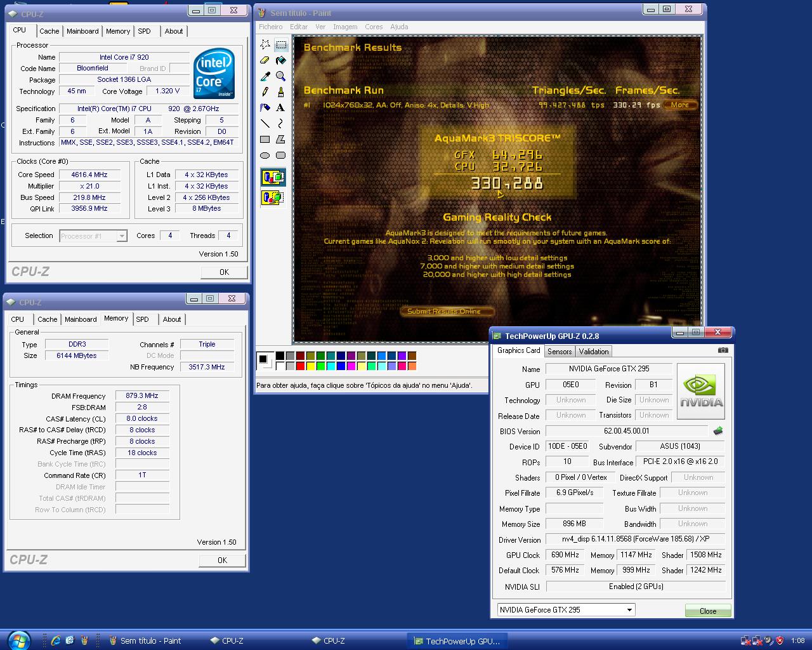Open the Ver menu in Paint

[320, 27]
